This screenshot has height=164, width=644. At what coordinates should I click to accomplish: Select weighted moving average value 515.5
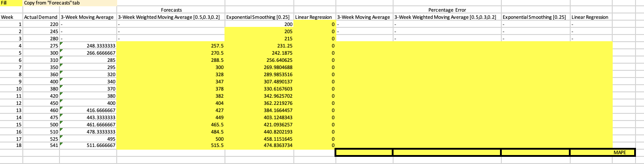click(171, 146)
